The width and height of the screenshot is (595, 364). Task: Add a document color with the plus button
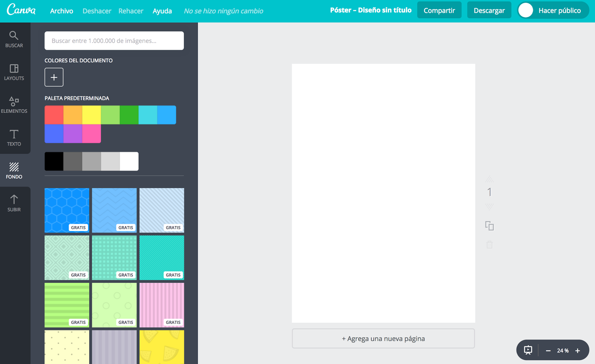click(x=54, y=77)
